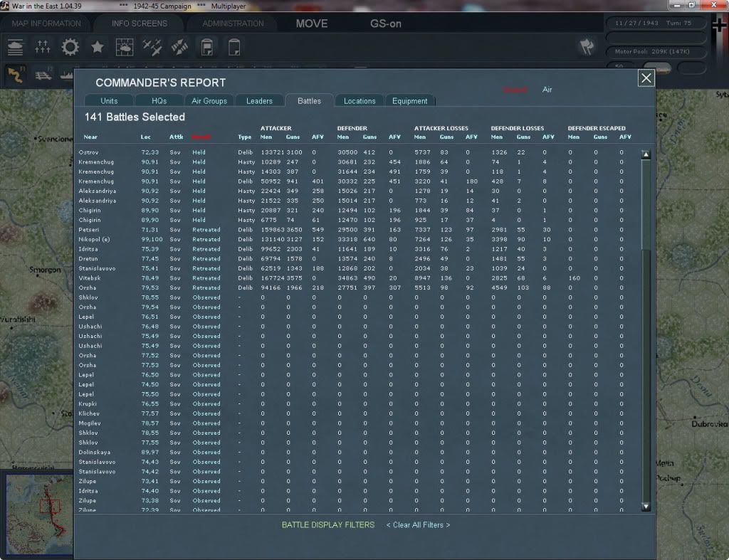This screenshot has height=560, width=729.
Task: Open BATTLE DISPLAY FILTERS
Action: pos(328,524)
